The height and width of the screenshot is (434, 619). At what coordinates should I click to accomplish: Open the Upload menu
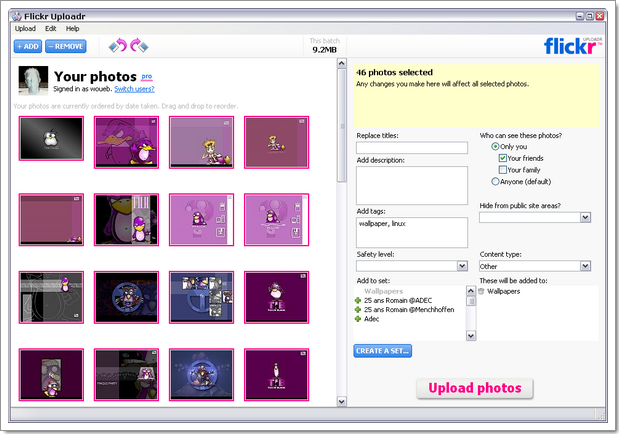tap(25, 28)
